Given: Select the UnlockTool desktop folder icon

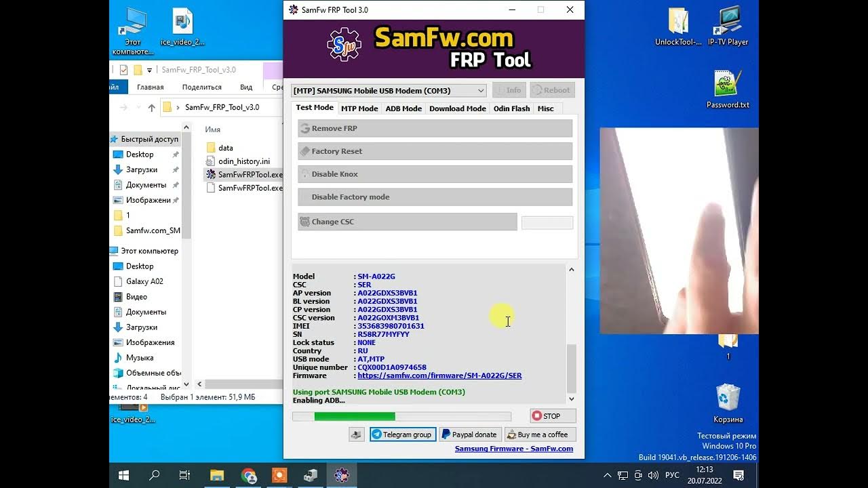Looking at the screenshot, I should (678, 27).
